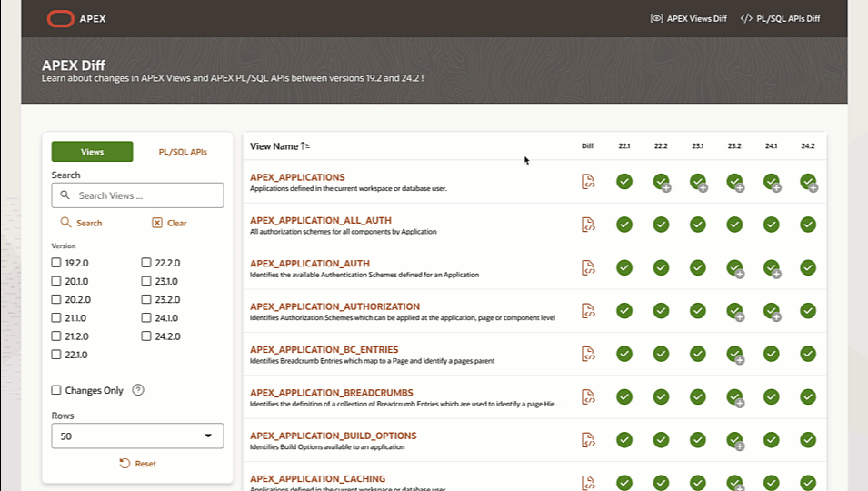Image resolution: width=868 pixels, height=491 pixels.
Task: Click the Reset button
Action: click(x=138, y=464)
